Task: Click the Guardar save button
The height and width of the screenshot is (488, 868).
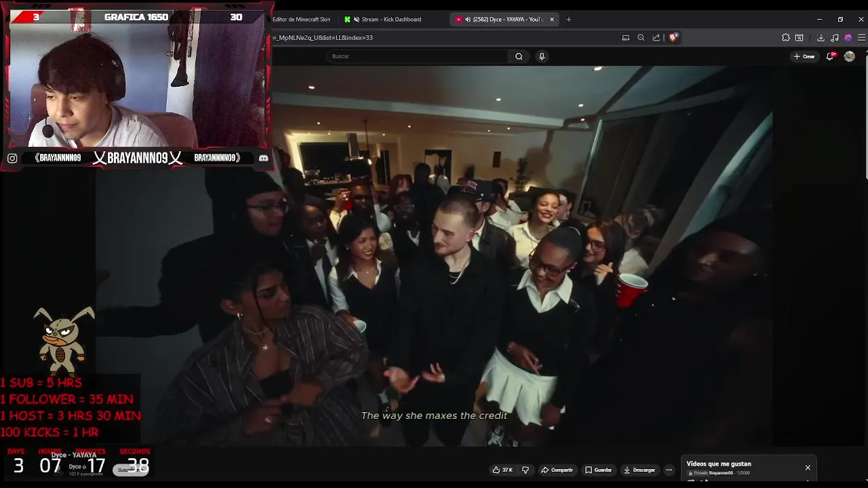Action: (x=599, y=470)
